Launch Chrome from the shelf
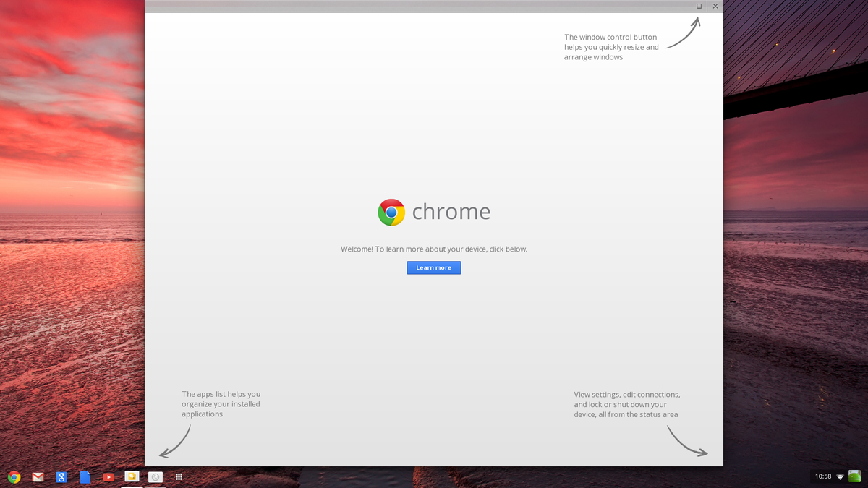This screenshot has height=488, width=868. tap(14, 476)
